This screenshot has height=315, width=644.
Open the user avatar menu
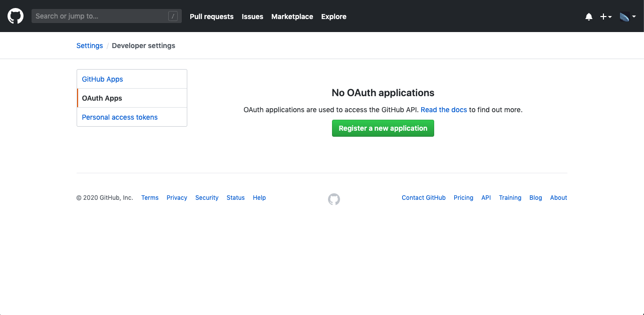pos(627,17)
